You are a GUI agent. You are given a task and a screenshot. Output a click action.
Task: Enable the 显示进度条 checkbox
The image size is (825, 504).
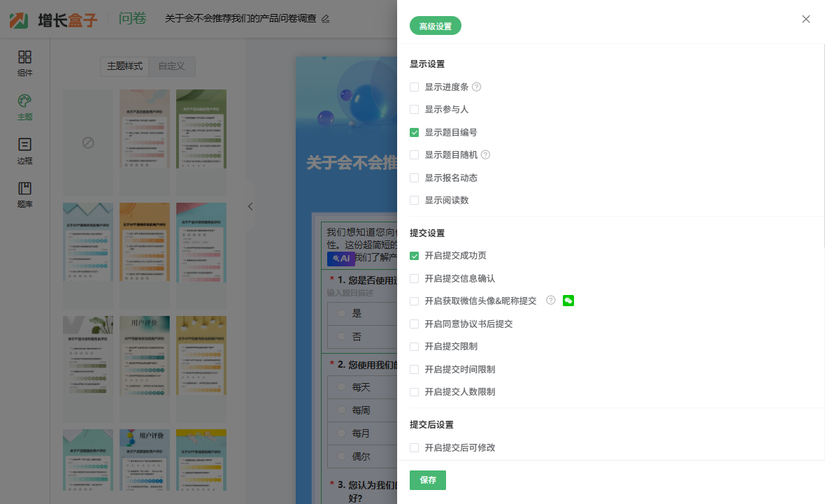pyautogui.click(x=415, y=87)
